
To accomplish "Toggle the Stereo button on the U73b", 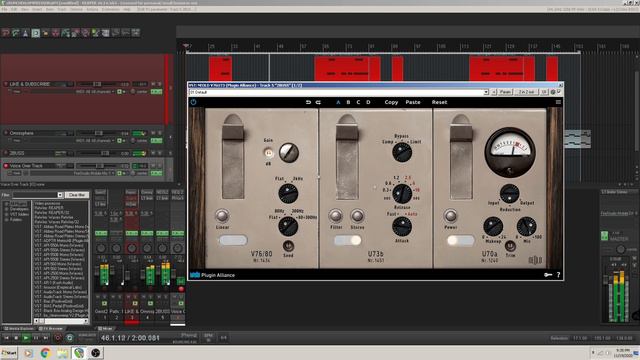I will (357, 216).
